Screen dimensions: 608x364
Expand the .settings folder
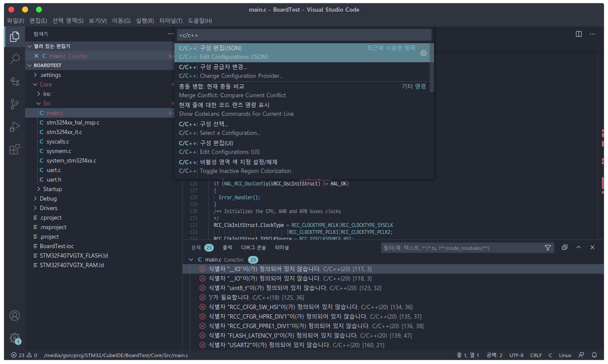pos(35,75)
